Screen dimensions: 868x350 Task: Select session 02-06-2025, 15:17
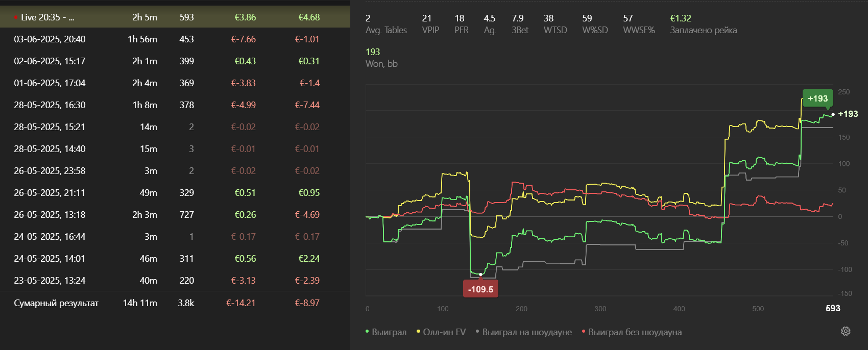coord(175,61)
